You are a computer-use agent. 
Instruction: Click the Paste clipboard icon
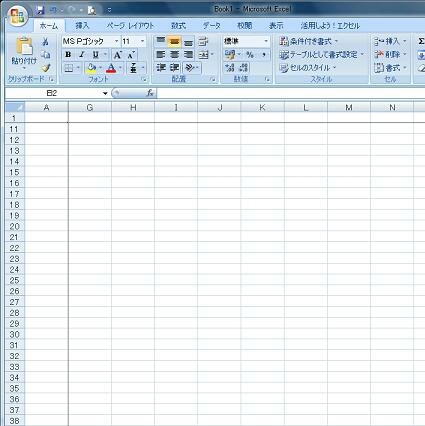point(24,46)
